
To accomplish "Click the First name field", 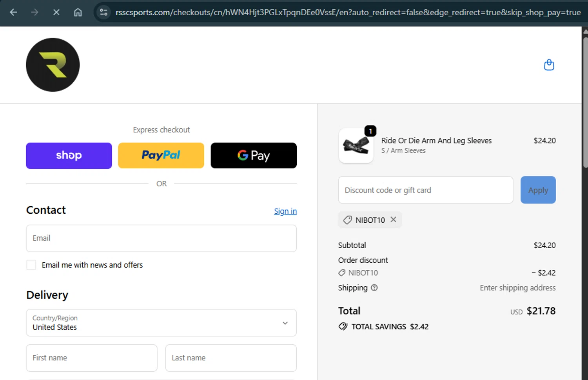I will [x=92, y=358].
